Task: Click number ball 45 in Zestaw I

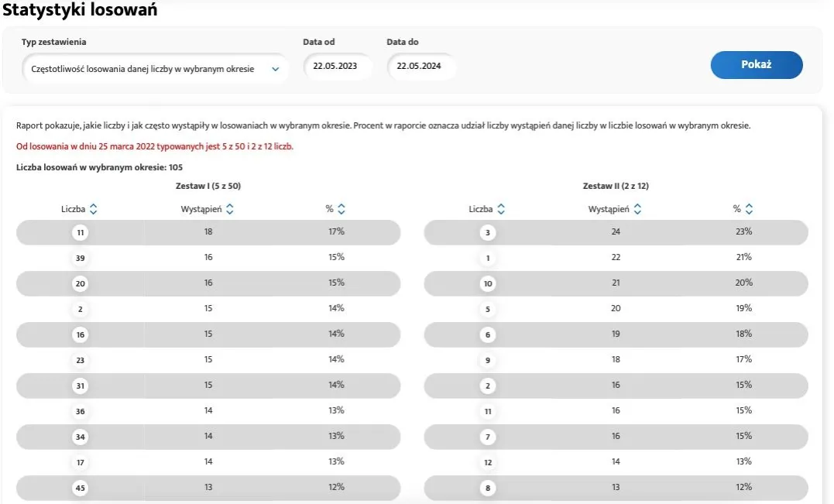Action: pyautogui.click(x=81, y=488)
